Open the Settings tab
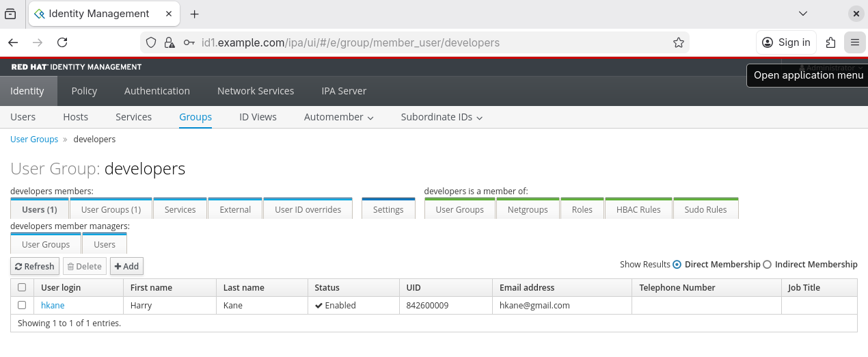The width and height of the screenshot is (868, 357). click(388, 209)
